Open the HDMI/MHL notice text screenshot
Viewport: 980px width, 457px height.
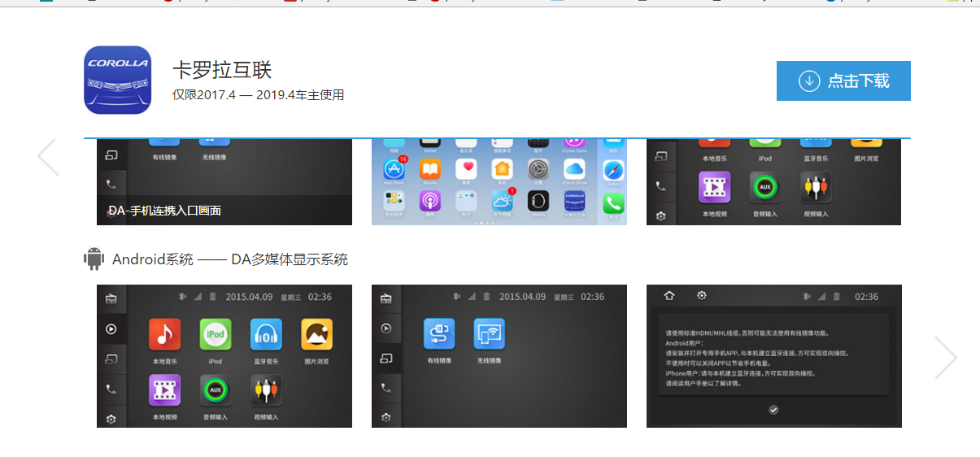[773, 356]
